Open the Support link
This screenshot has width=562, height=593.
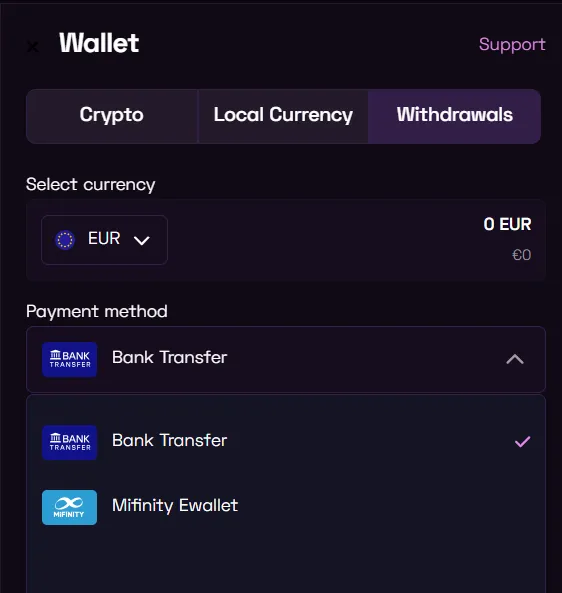(x=512, y=45)
